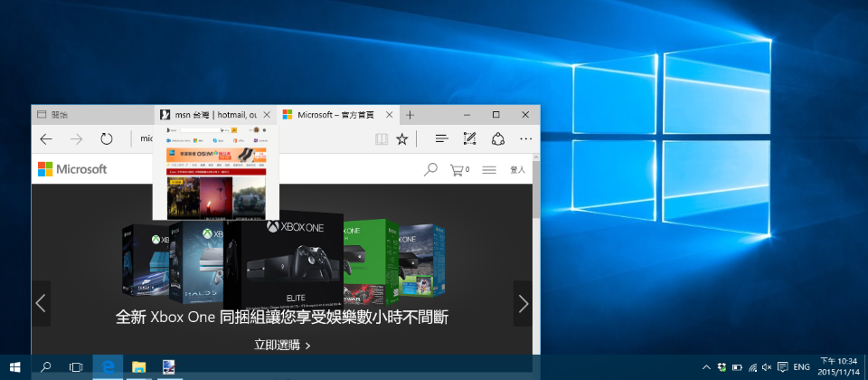Click the black Xbox One Elite box image
This screenshot has height=380, width=868.
(x=283, y=260)
